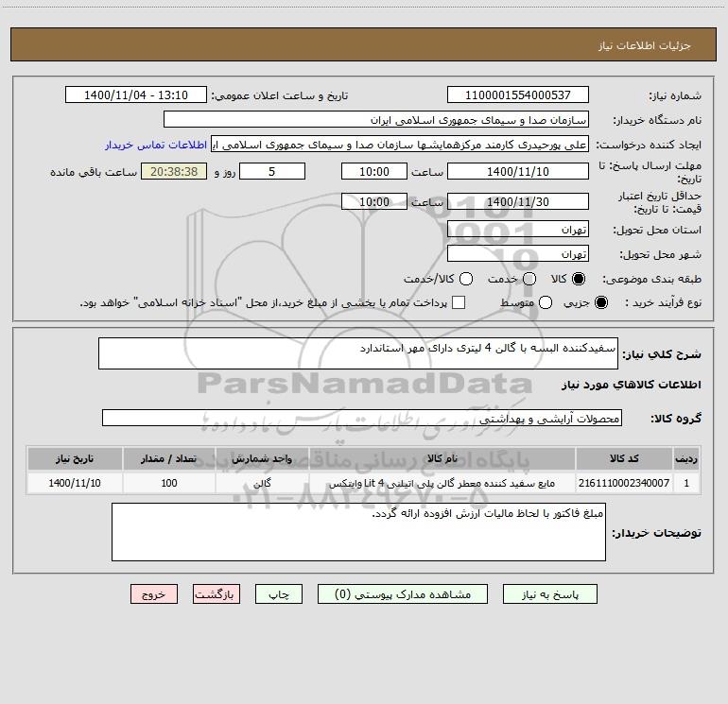The image size is (728, 704).
Task: Click the کد کالا column header
Action: pyautogui.click(x=624, y=459)
